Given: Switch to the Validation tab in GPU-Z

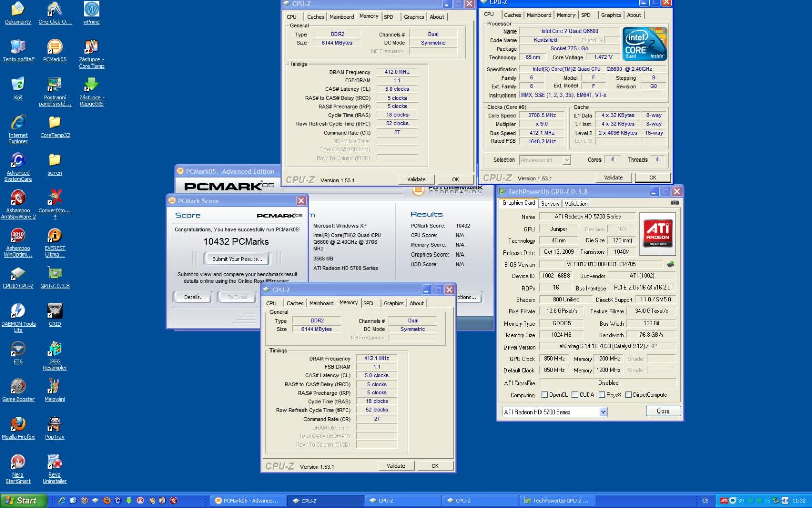Looking at the screenshot, I should [x=576, y=204].
